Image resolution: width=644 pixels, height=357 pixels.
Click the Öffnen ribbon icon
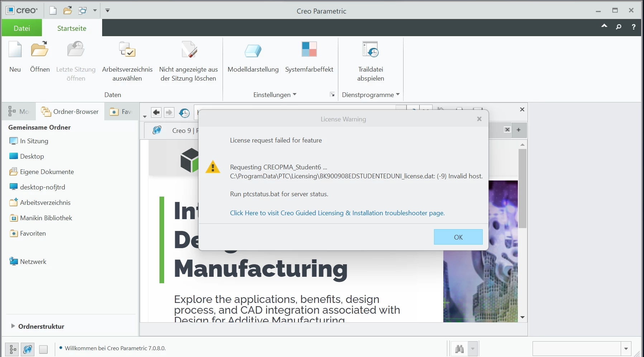coord(40,49)
